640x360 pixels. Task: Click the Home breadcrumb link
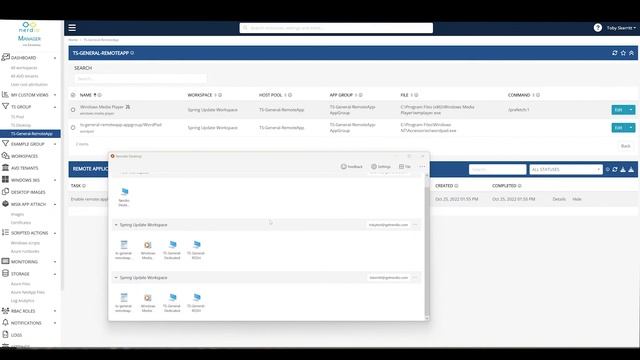73,40
